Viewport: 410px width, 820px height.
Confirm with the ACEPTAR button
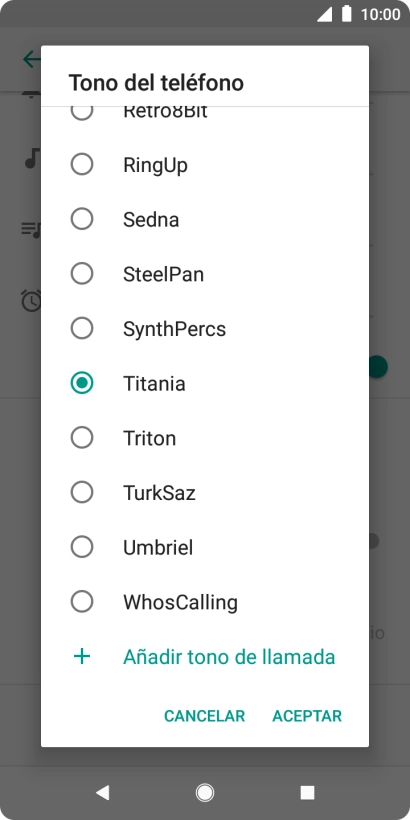point(307,716)
